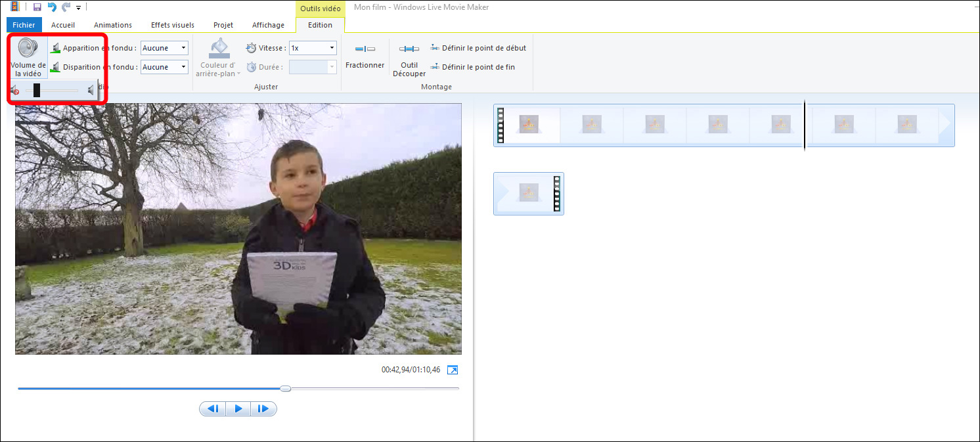Undo the last action

51,7
